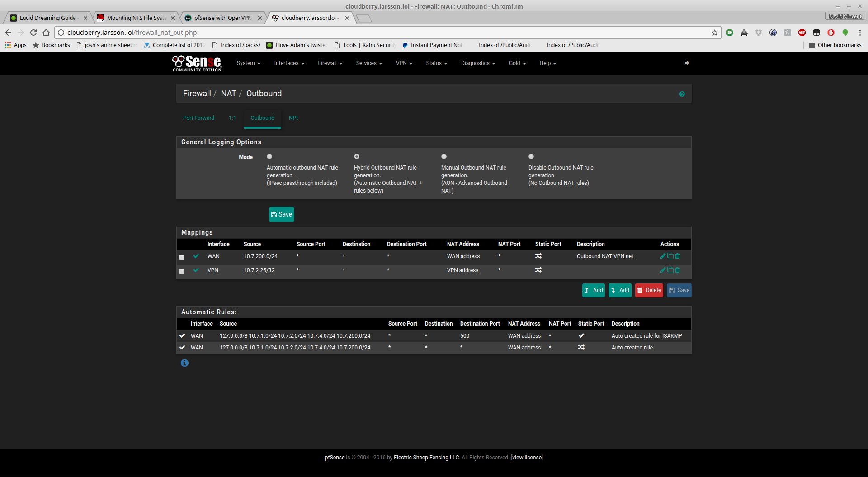Expand the Services menu
This screenshot has width=868, height=477.
tap(369, 63)
